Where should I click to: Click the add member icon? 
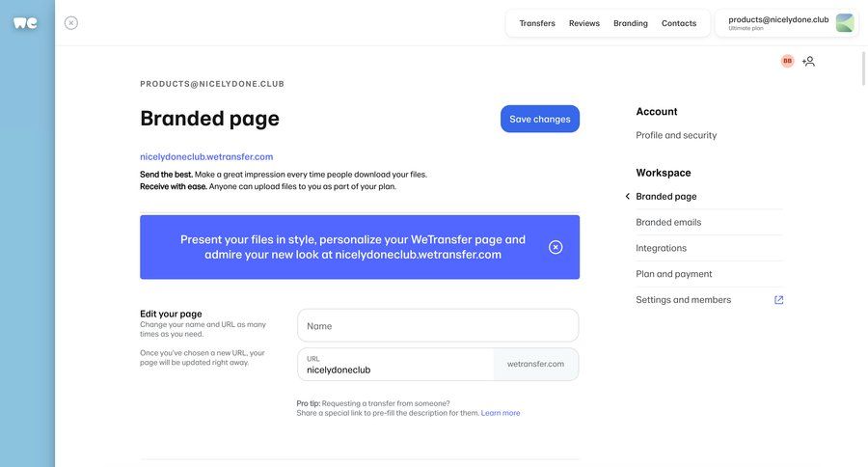tap(808, 61)
